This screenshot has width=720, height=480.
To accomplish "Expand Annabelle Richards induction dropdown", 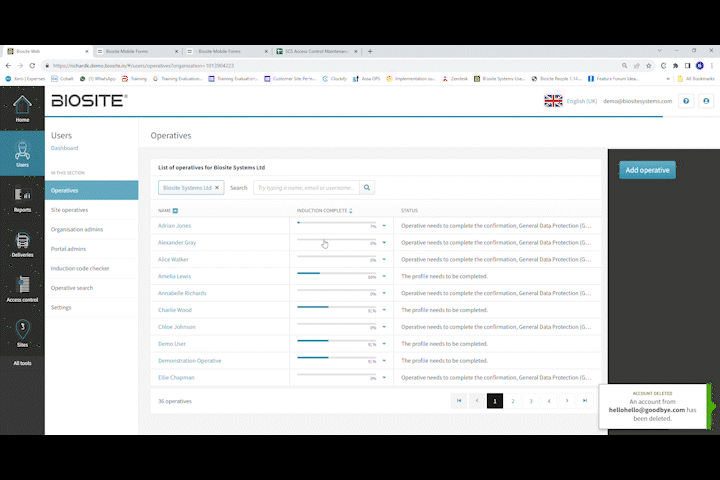I will [384, 293].
